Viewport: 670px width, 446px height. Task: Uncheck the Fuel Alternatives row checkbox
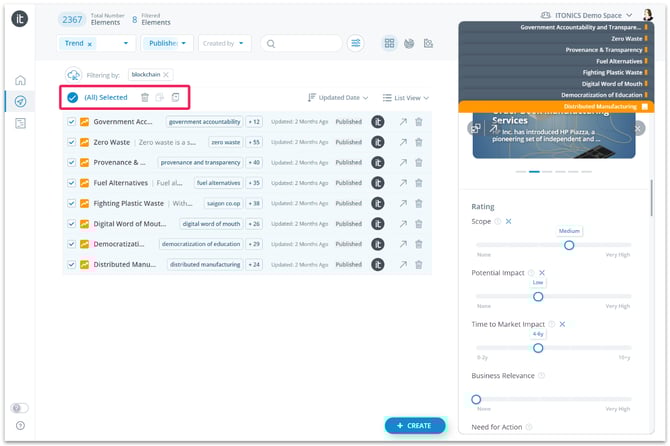coord(71,183)
